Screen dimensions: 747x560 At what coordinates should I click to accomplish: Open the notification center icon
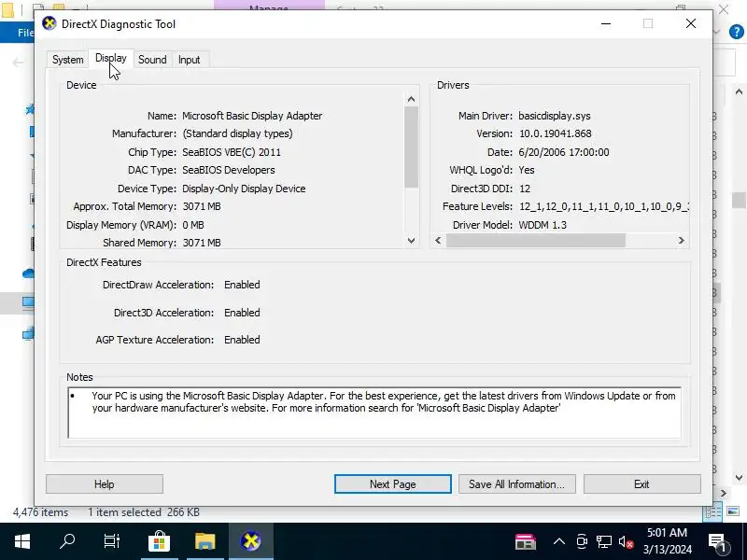pyautogui.click(x=717, y=542)
